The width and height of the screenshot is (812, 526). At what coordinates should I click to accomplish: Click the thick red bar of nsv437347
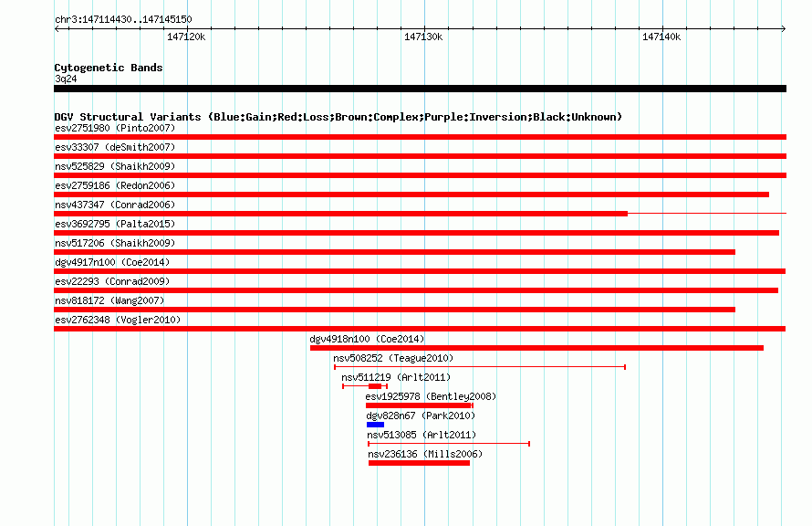point(340,214)
